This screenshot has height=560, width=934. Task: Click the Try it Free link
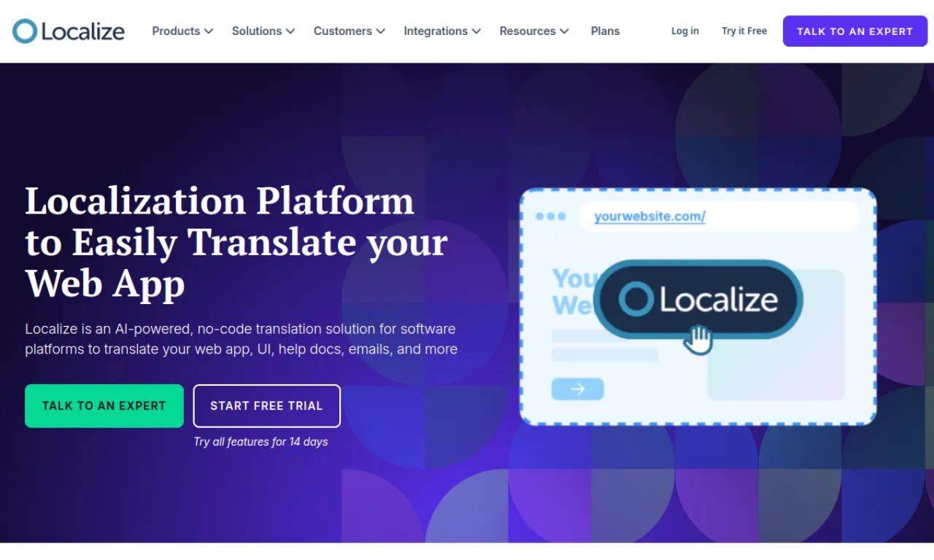click(744, 31)
